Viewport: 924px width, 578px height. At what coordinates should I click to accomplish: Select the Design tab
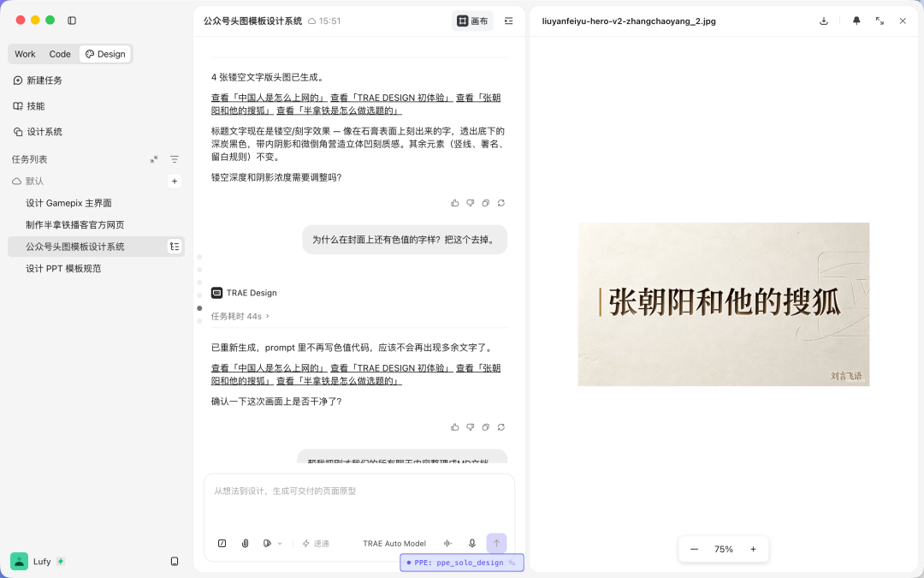105,54
